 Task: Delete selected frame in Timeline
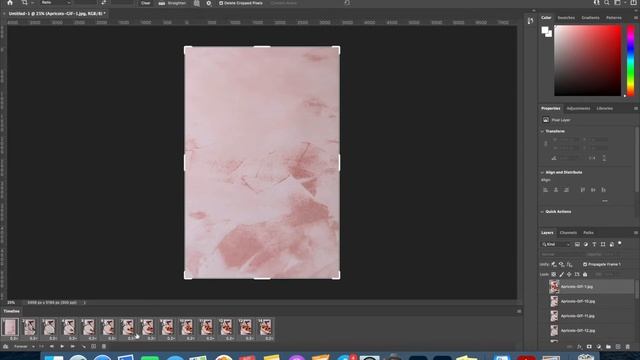(x=104, y=347)
